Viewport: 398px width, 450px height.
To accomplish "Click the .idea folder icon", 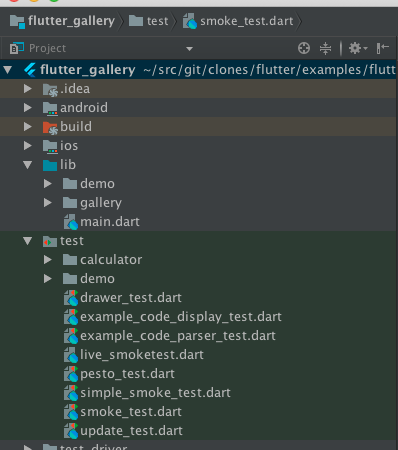I will [x=50, y=89].
